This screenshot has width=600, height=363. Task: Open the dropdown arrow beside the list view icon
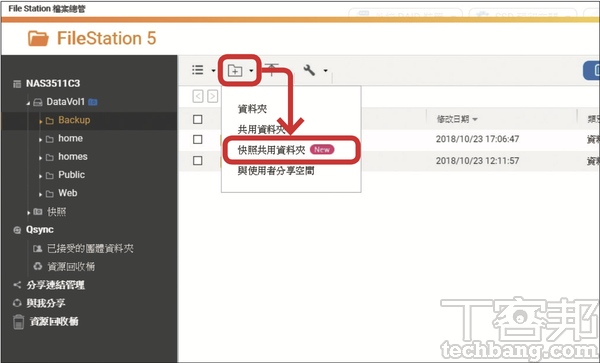(x=213, y=70)
